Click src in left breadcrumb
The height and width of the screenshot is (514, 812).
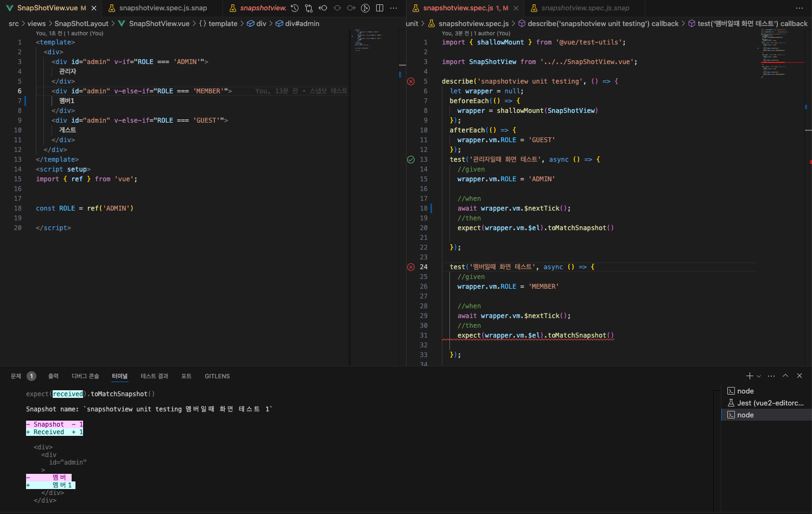coord(14,23)
